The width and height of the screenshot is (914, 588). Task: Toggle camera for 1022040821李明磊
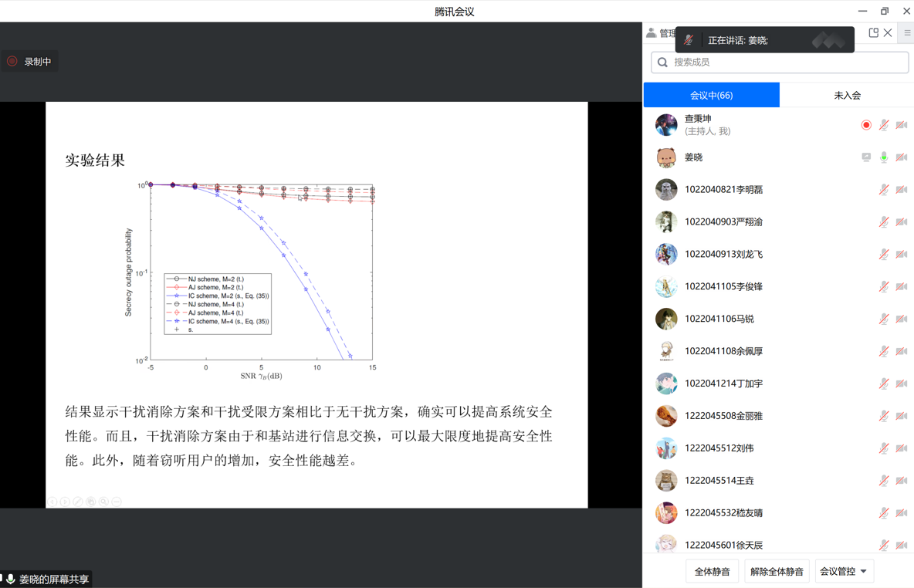click(902, 190)
